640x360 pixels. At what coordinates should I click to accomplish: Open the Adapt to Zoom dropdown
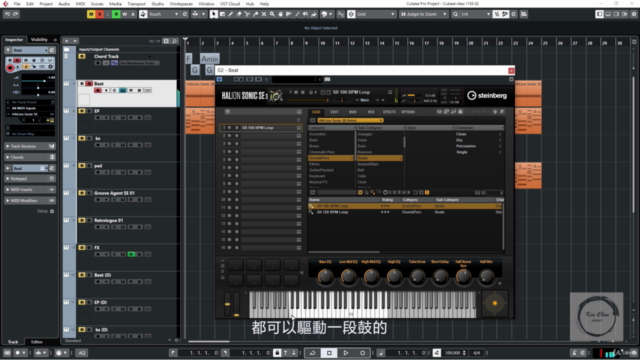(424, 14)
